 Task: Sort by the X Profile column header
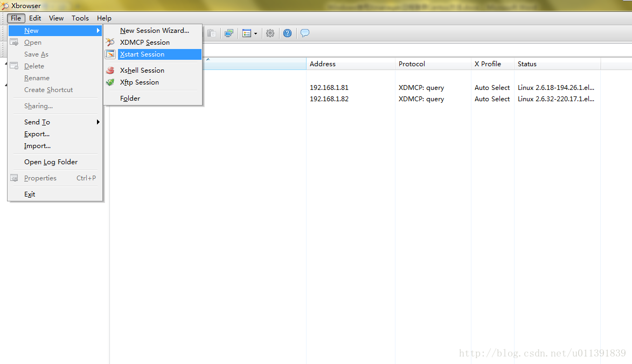point(492,64)
